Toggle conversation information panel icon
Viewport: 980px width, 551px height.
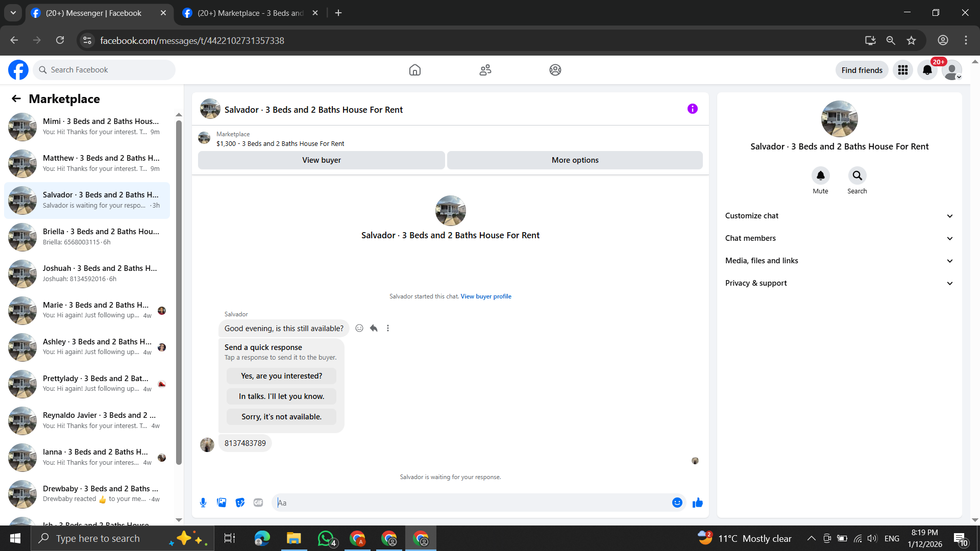click(x=692, y=109)
